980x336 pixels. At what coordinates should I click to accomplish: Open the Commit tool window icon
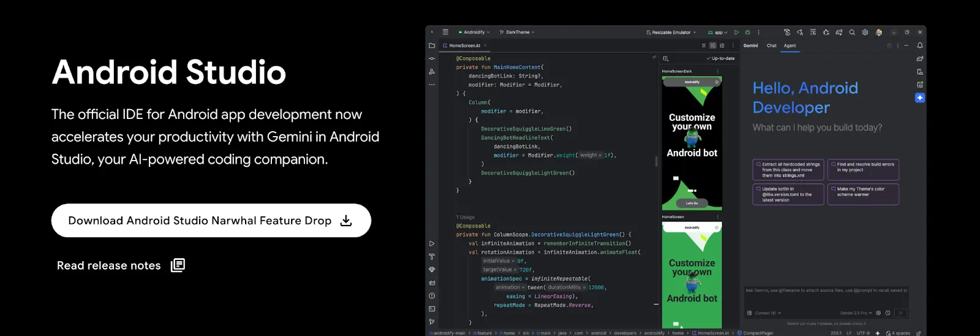click(432, 58)
